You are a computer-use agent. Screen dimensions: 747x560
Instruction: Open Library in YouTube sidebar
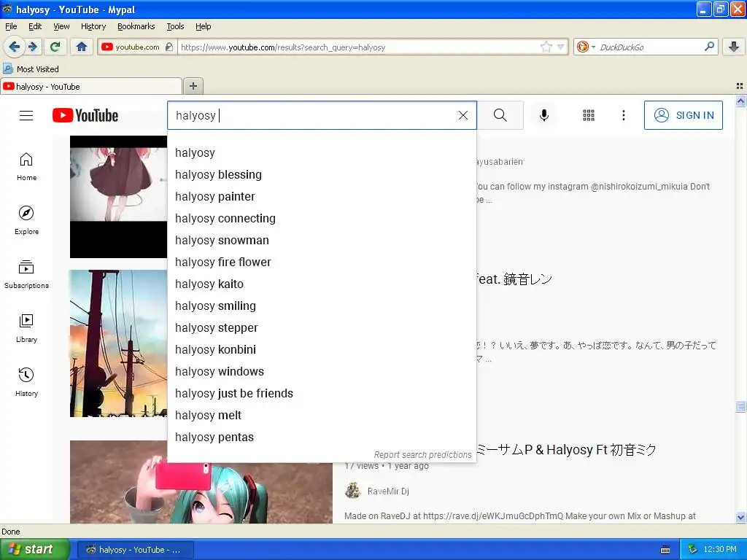(26, 328)
